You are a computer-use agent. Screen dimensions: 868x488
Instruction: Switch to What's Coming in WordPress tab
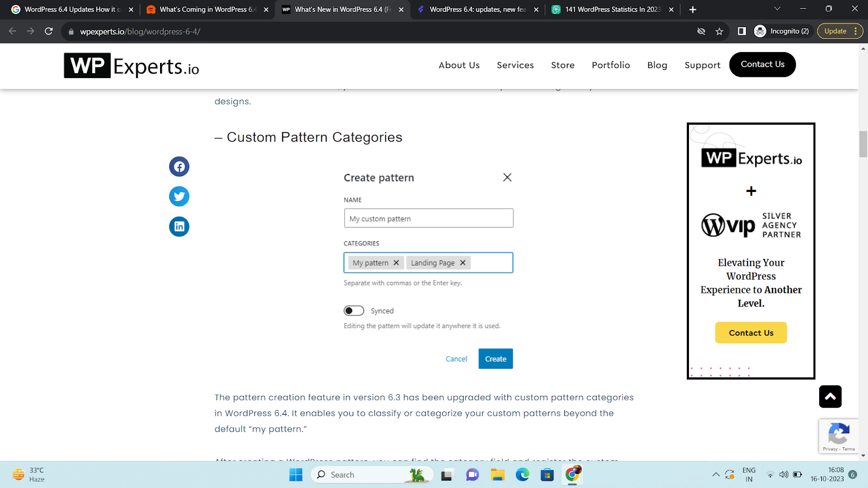(x=207, y=10)
